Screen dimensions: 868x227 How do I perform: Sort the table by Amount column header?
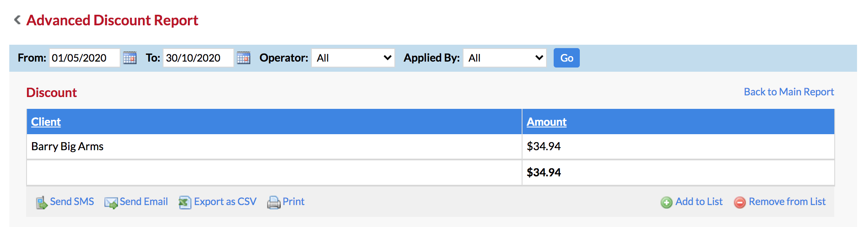(x=547, y=122)
